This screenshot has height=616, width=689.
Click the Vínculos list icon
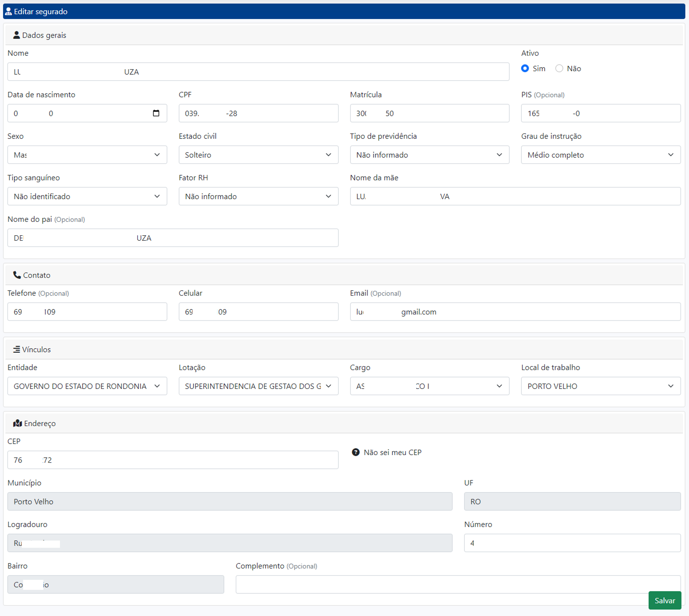[17, 349]
